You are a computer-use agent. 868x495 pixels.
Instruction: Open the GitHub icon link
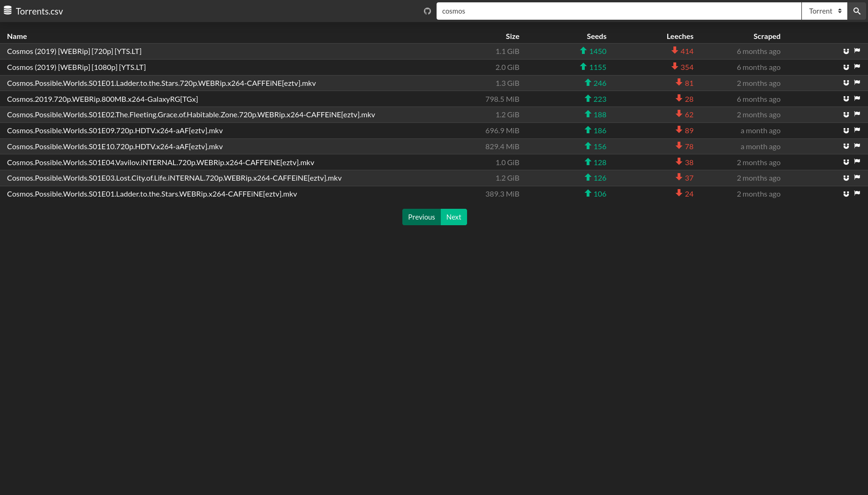[x=427, y=11]
